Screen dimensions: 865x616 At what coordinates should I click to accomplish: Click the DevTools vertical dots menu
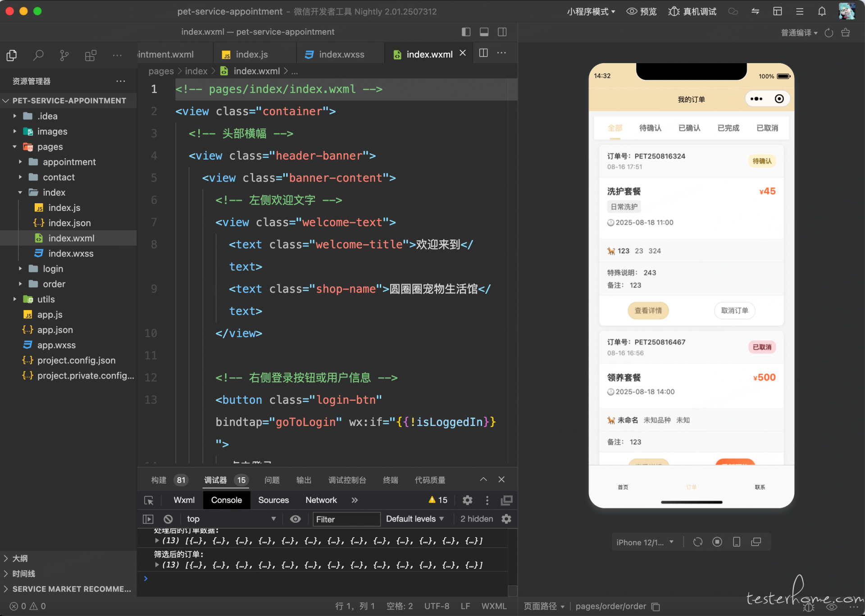pos(487,500)
